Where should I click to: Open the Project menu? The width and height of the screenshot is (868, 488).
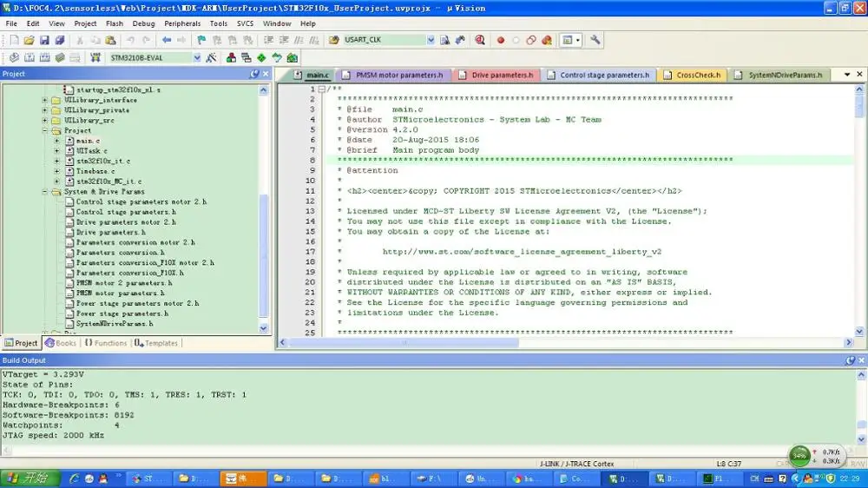coord(85,23)
